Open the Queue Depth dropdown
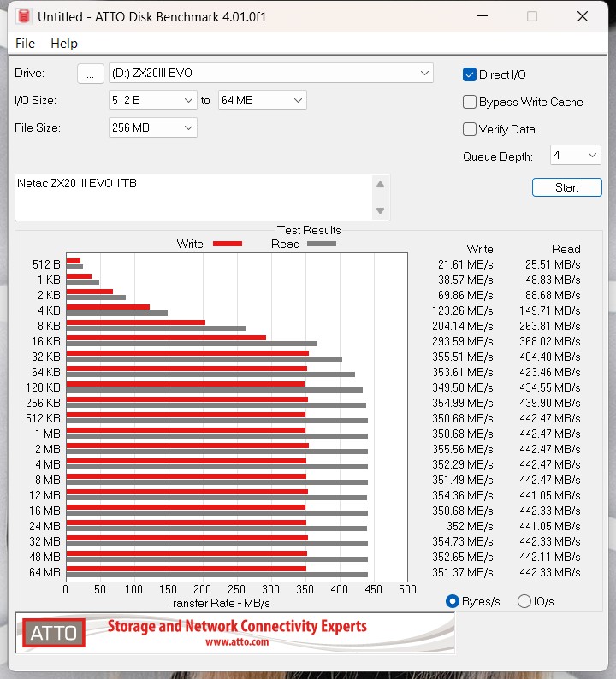Screen dimensions: 616x679 click(x=575, y=155)
